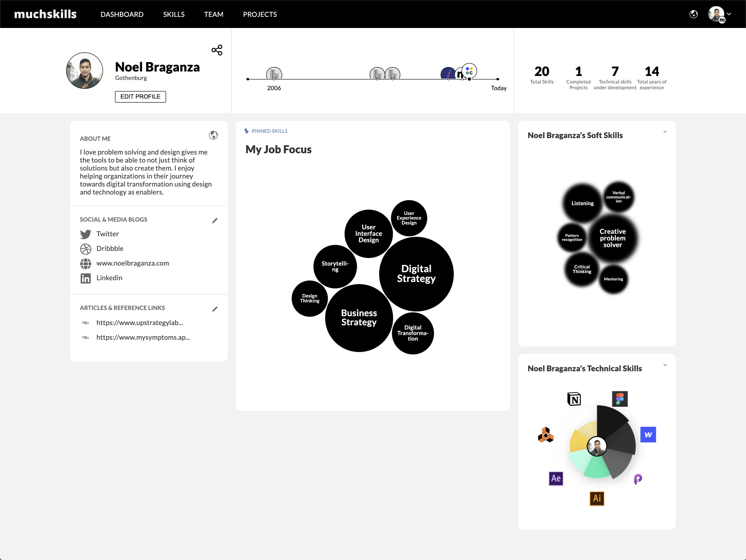Image resolution: width=746 pixels, height=560 pixels.
Task: Open the mysymptoms reference link
Action: 143,338
